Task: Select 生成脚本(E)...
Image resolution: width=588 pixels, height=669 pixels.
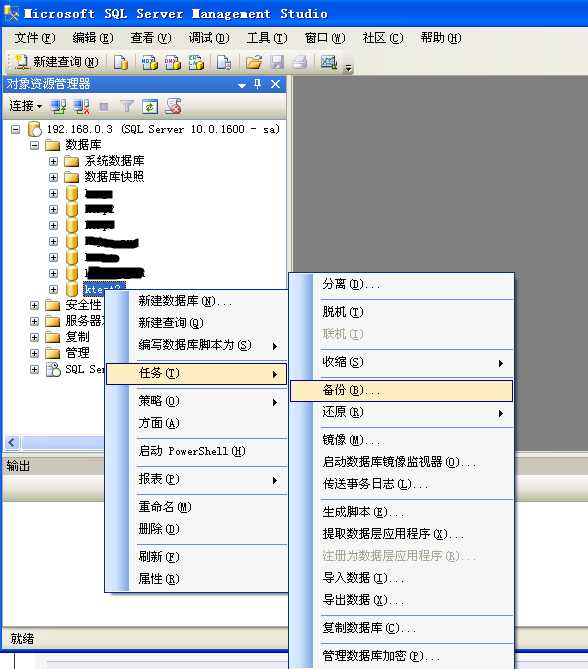Action: point(401,512)
